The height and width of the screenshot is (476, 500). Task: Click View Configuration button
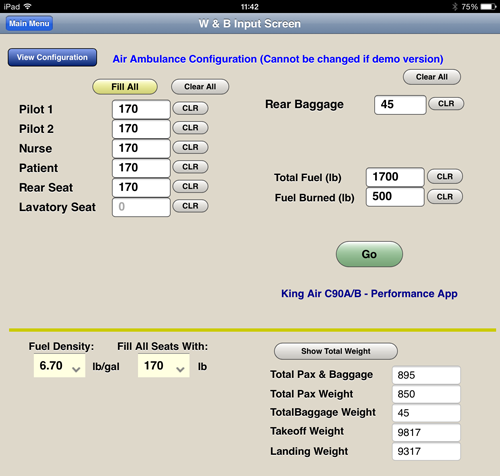[52, 57]
